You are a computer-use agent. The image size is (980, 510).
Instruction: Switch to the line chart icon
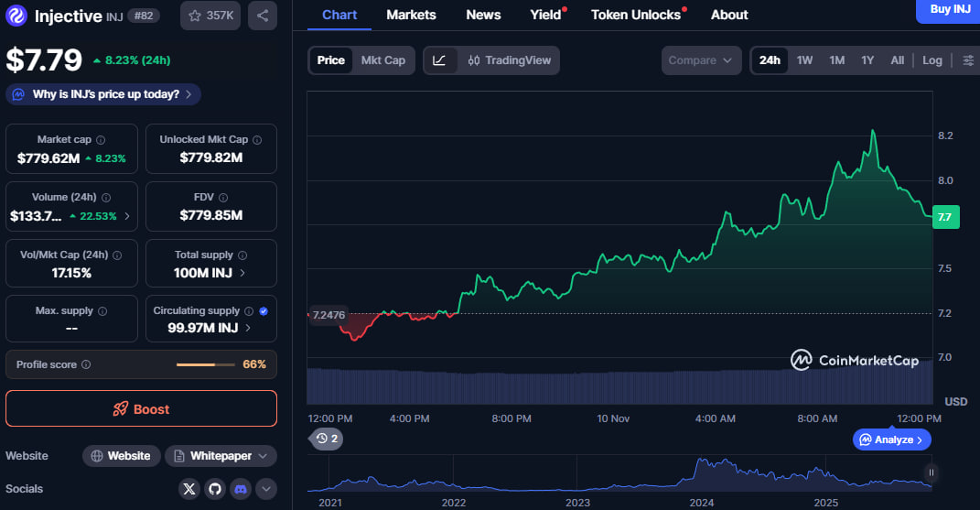(439, 60)
